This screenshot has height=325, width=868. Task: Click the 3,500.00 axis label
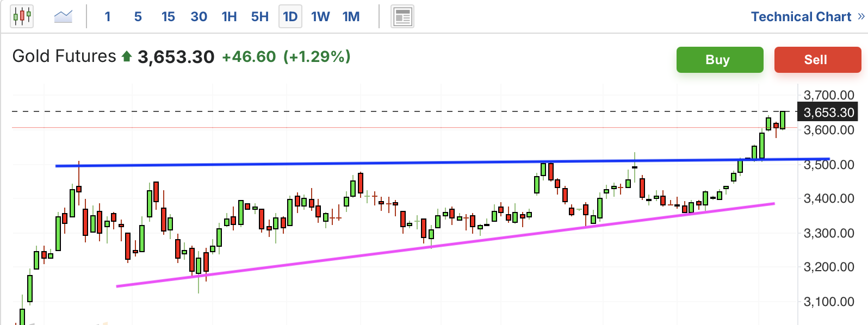click(829, 165)
